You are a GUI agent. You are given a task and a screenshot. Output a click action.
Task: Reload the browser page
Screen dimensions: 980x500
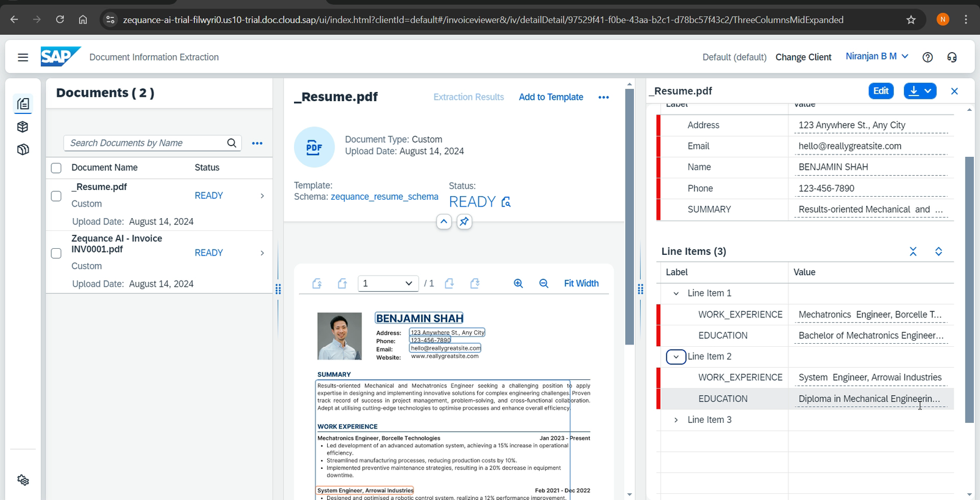[60, 20]
